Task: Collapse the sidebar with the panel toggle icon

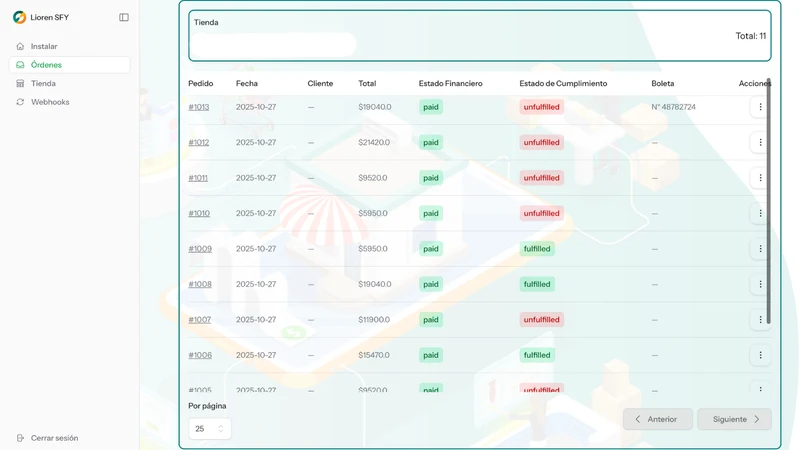Action: [124, 17]
